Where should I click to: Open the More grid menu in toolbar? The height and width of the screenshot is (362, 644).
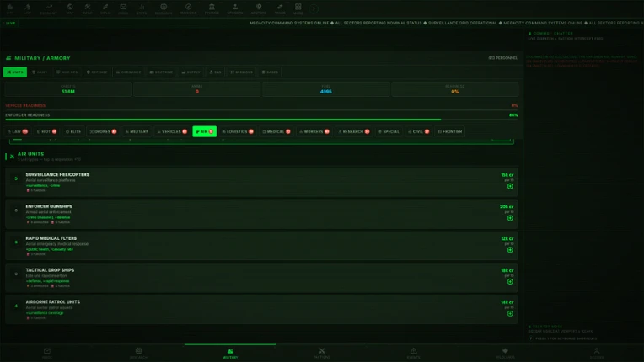click(x=298, y=8)
